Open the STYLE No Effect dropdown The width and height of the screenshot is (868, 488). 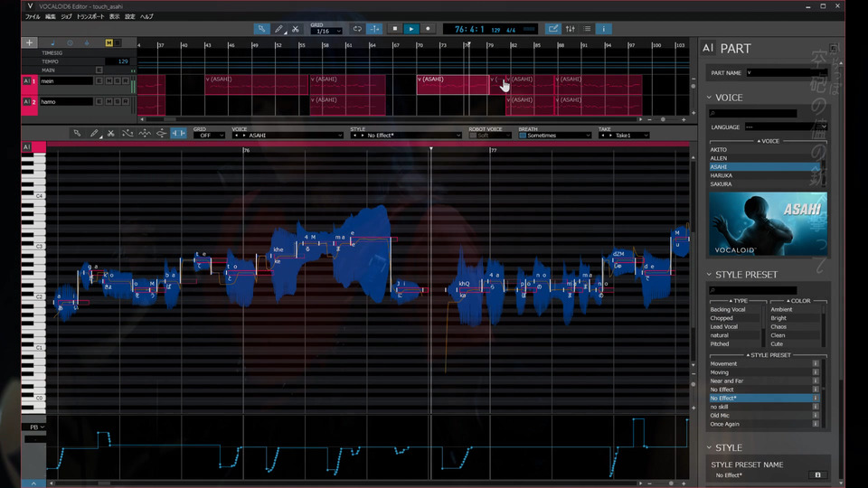pos(406,136)
